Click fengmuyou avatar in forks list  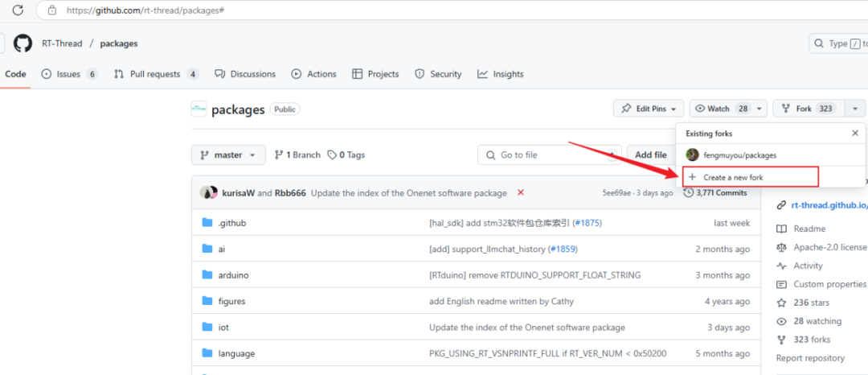click(x=692, y=155)
